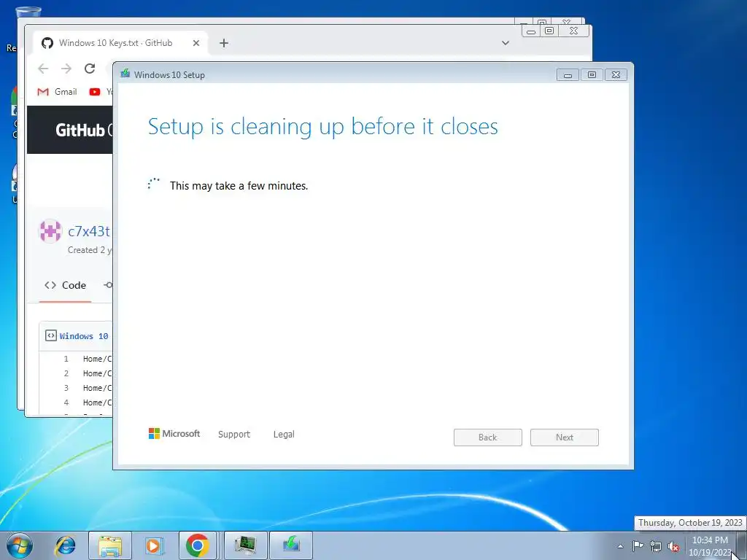The image size is (747, 560).
Task: Click line number 1 in gist
Action: 66,359
